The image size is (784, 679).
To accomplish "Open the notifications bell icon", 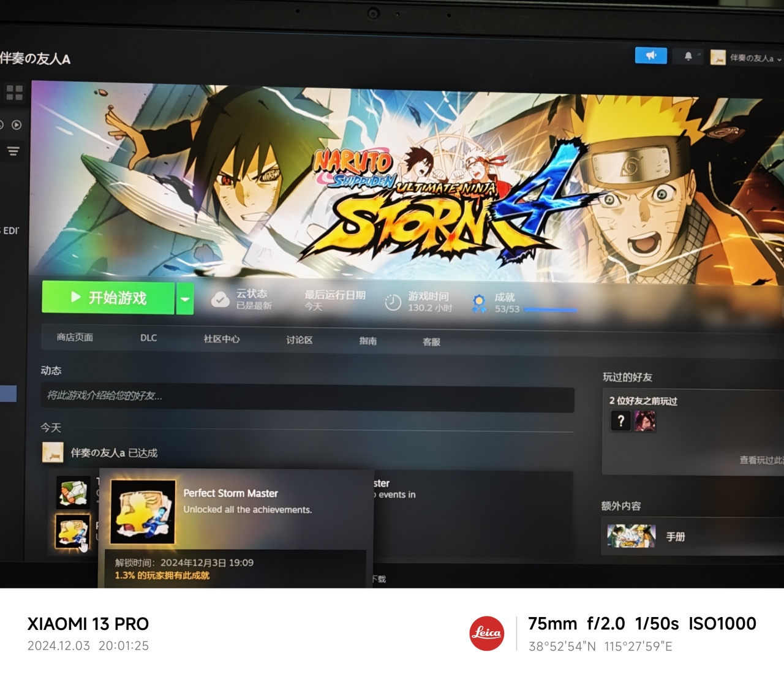I will (x=688, y=56).
